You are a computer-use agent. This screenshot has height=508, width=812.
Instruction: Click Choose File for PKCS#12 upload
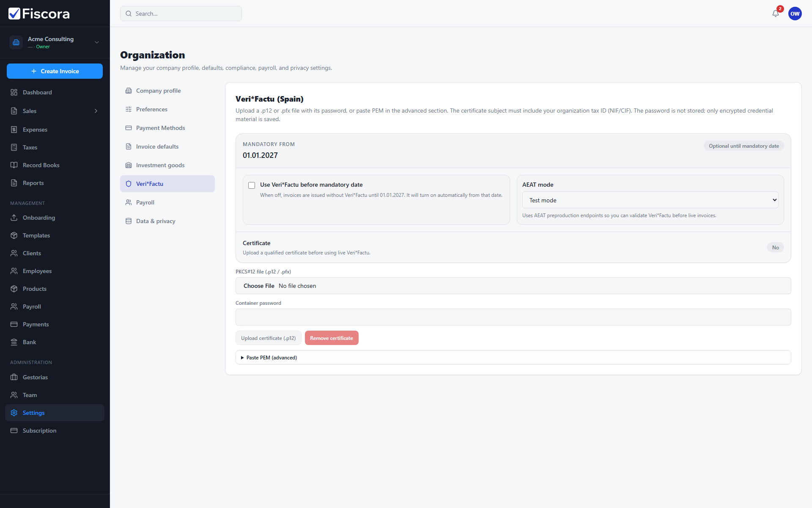(x=259, y=286)
